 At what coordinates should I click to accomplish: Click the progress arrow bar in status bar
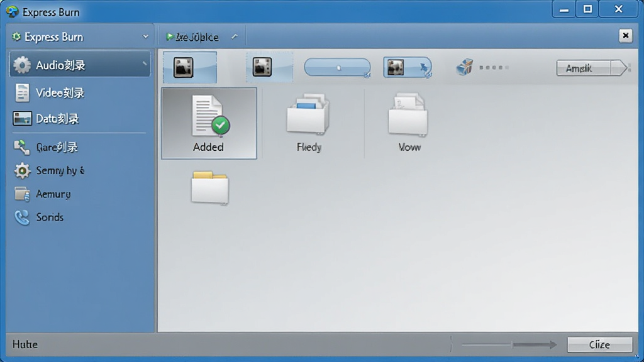[x=509, y=344]
